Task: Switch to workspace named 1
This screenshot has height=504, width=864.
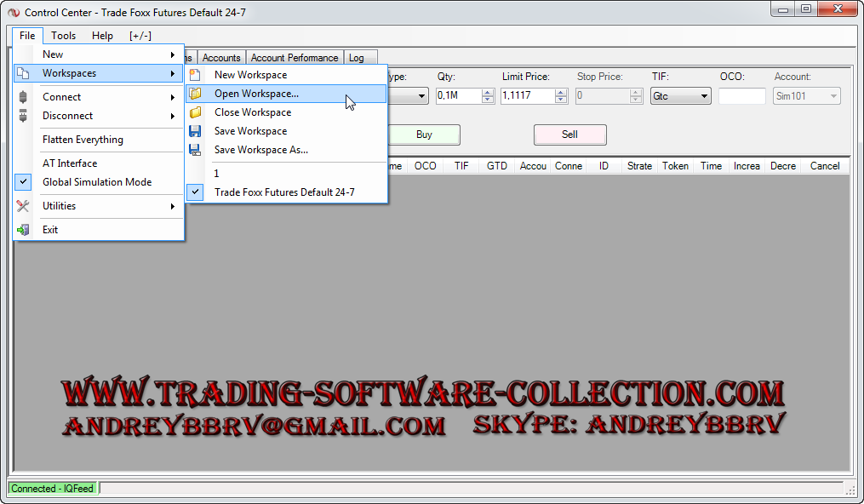Action: (x=217, y=174)
